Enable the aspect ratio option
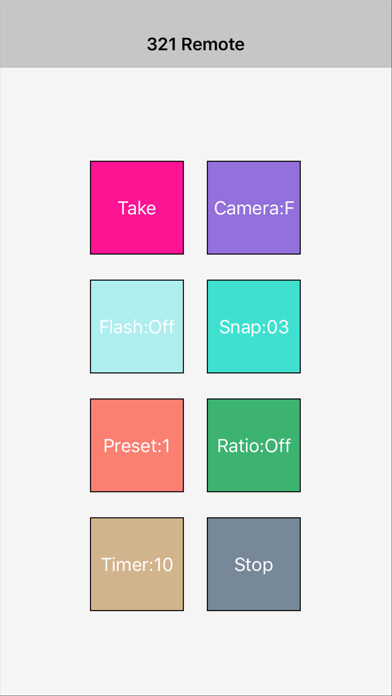392x696 pixels. 253,445
